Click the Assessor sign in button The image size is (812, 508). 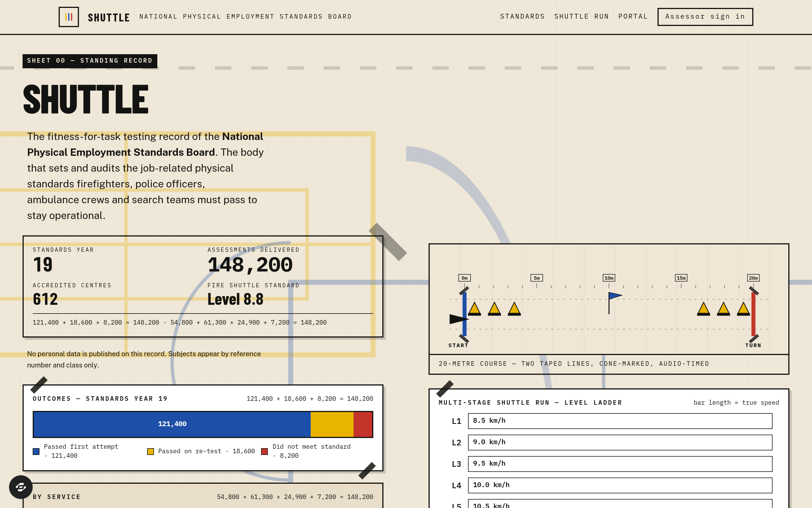705,17
